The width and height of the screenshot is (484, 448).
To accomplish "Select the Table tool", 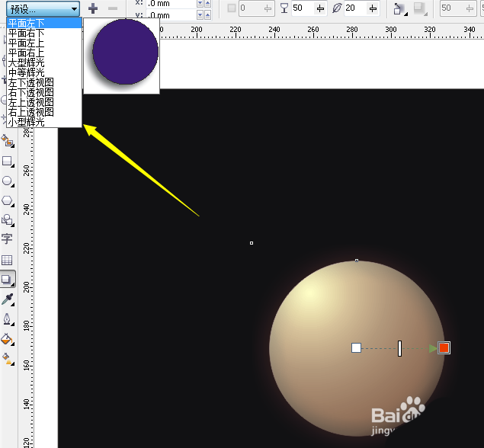I will point(7,260).
